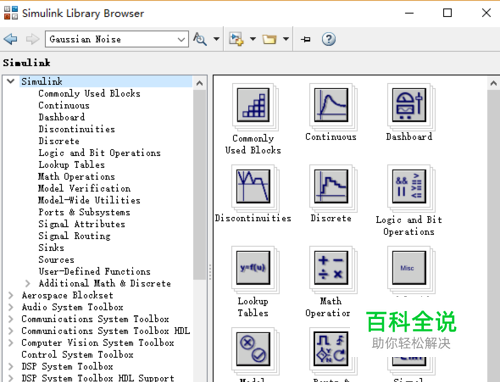500x382 pixels.
Task: Click the new model icon
Action: coord(236,39)
